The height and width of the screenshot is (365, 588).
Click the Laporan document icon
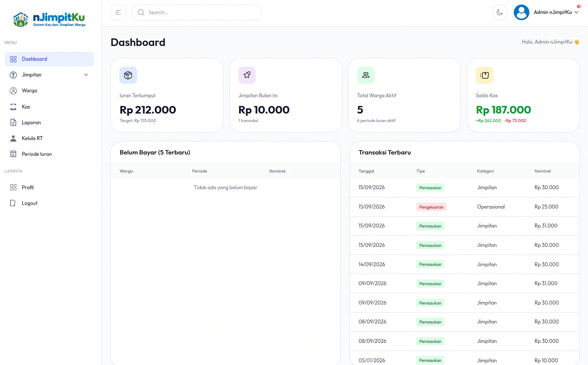[13, 122]
